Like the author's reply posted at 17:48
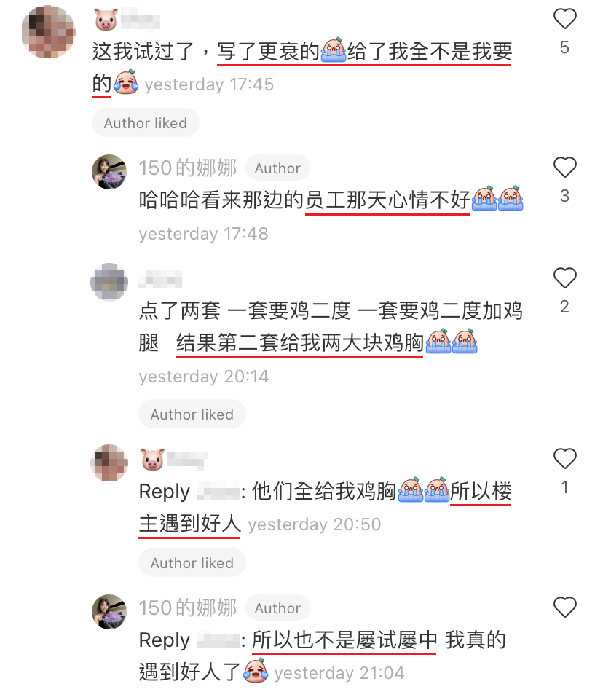This screenshot has height=700, width=603. click(564, 168)
